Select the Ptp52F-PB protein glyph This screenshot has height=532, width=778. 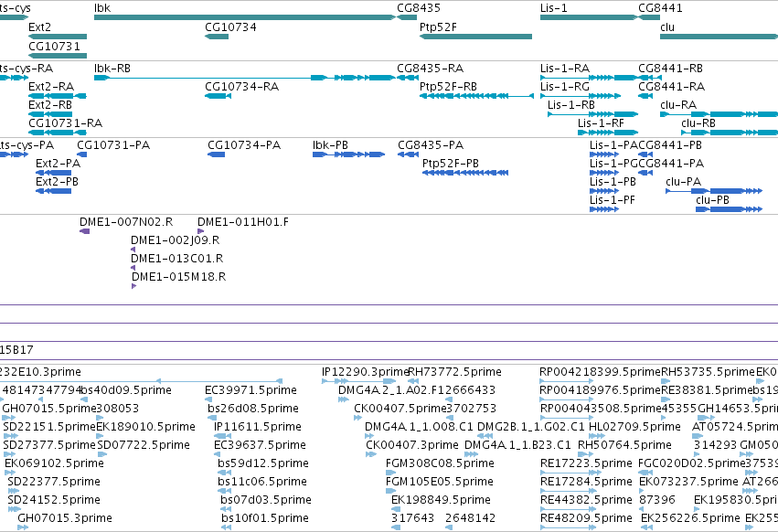465,173
